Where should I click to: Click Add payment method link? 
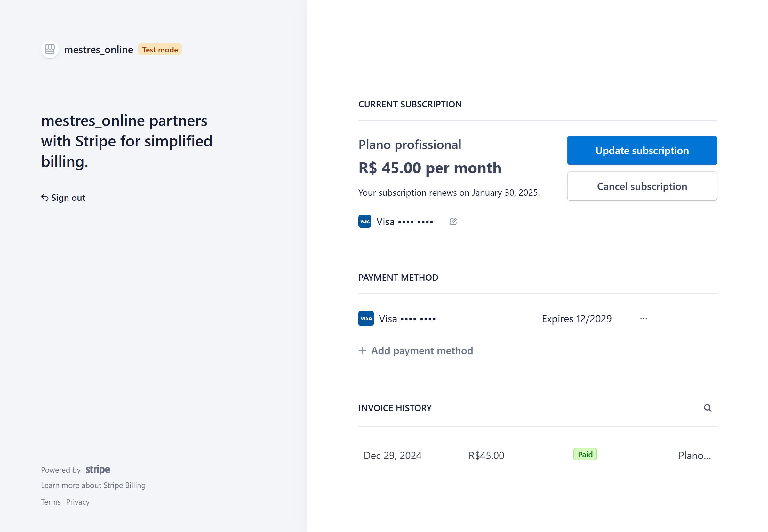(415, 351)
